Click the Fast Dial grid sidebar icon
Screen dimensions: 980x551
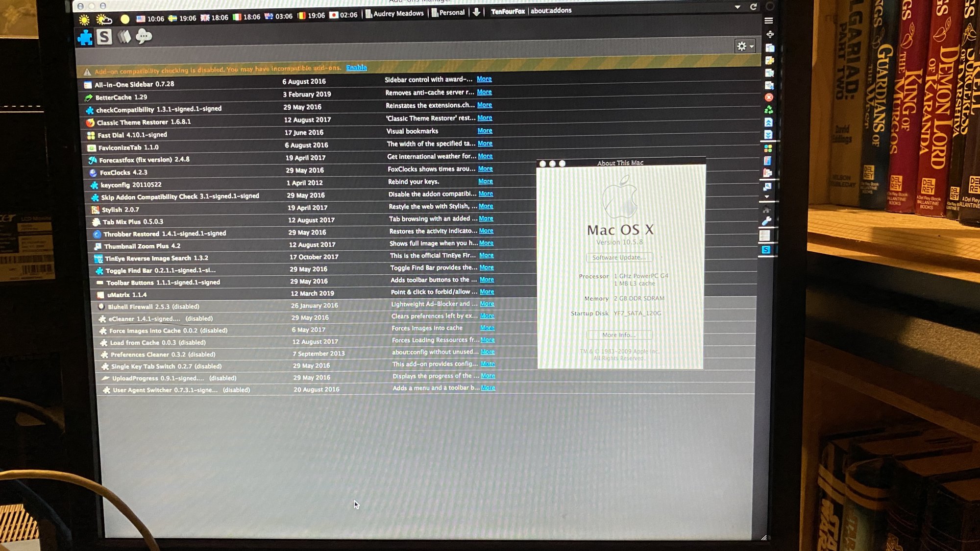coord(768,148)
